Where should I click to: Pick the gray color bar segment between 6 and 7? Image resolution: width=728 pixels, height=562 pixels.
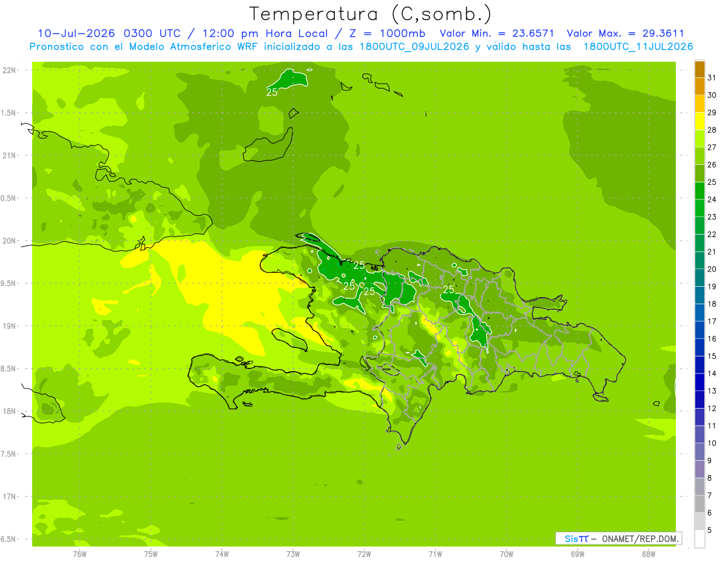(699, 504)
